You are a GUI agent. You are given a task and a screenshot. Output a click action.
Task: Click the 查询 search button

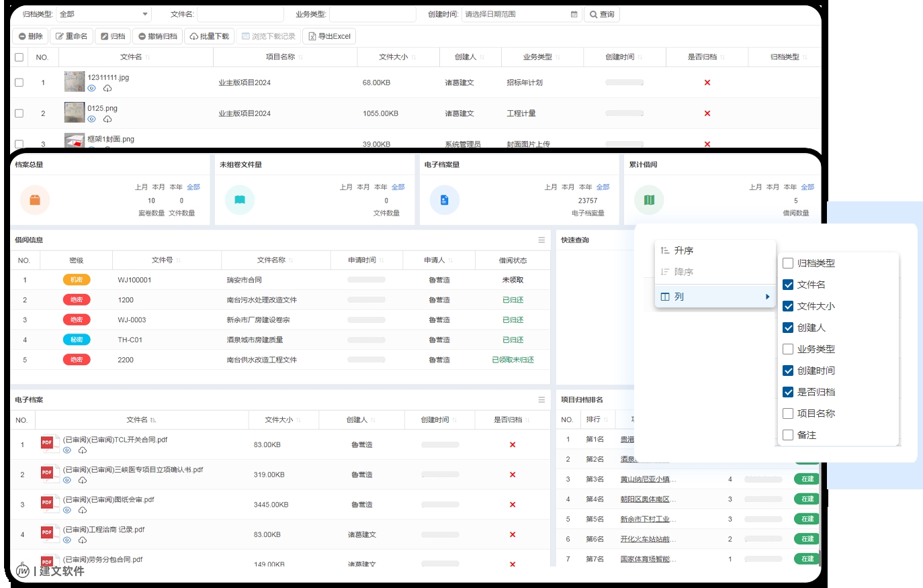click(602, 14)
